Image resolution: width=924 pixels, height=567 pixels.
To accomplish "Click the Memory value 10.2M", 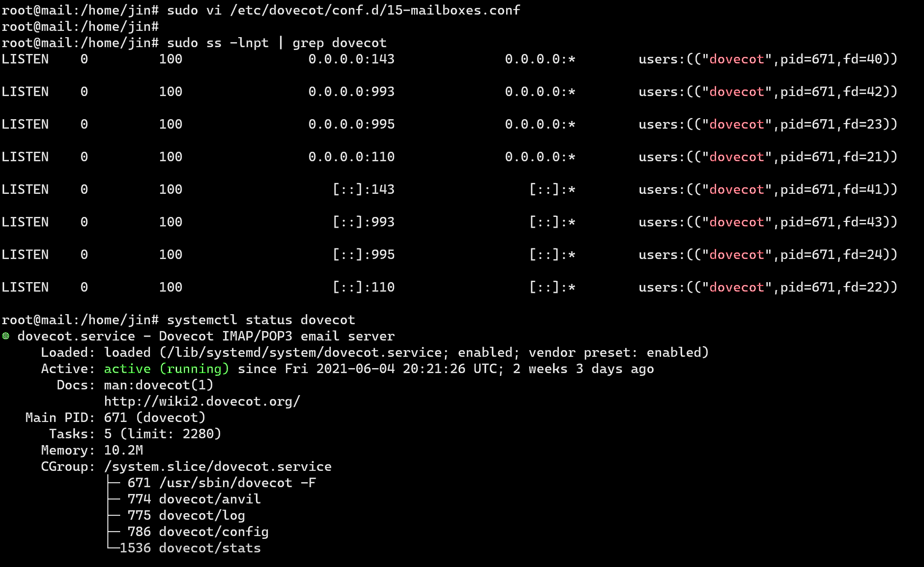I will tap(124, 450).
